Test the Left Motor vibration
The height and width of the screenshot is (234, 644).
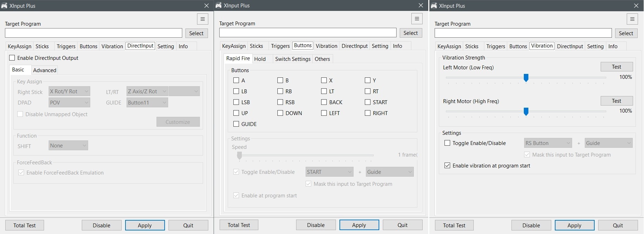(x=617, y=67)
